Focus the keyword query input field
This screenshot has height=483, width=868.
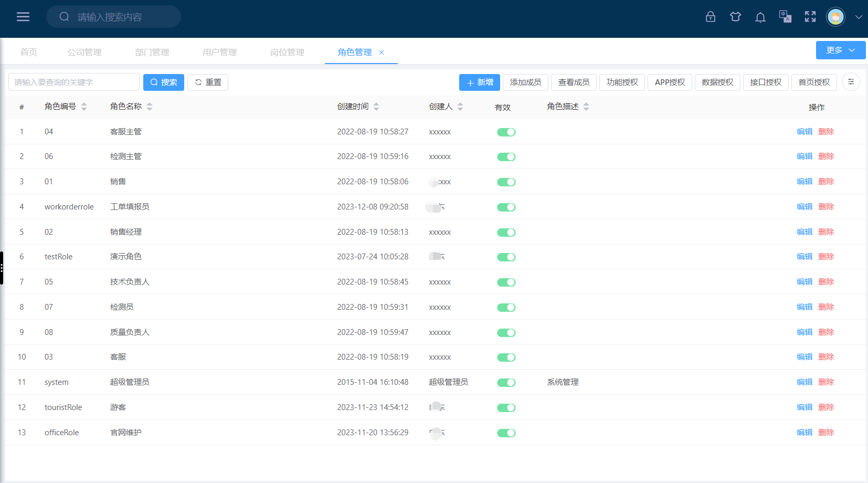[x=74, y=82]
